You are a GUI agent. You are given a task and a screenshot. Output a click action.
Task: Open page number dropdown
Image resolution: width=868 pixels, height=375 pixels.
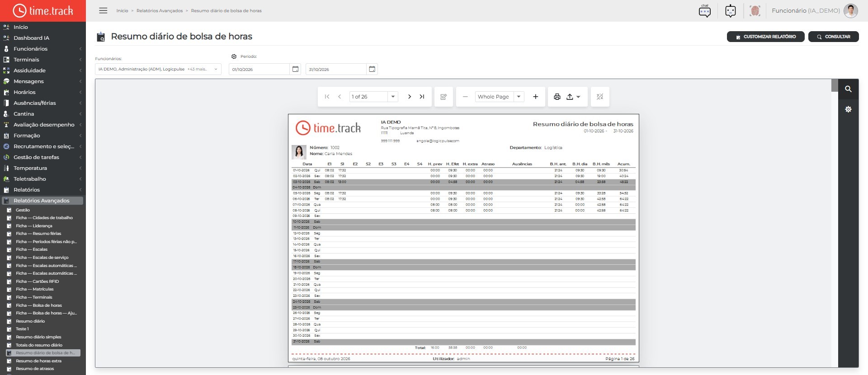pyautogui.click(x=393, y=97)
